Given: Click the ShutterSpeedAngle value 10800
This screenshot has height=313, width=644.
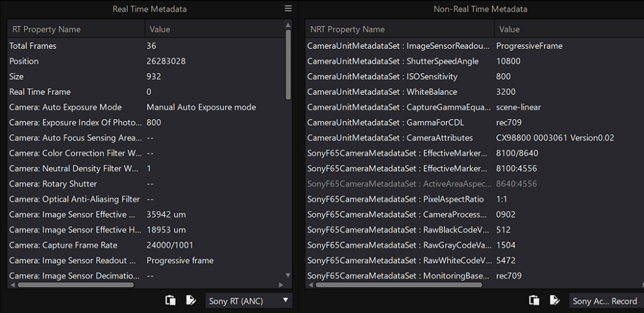Looking at the screenshot, I should tap(508, 61).
